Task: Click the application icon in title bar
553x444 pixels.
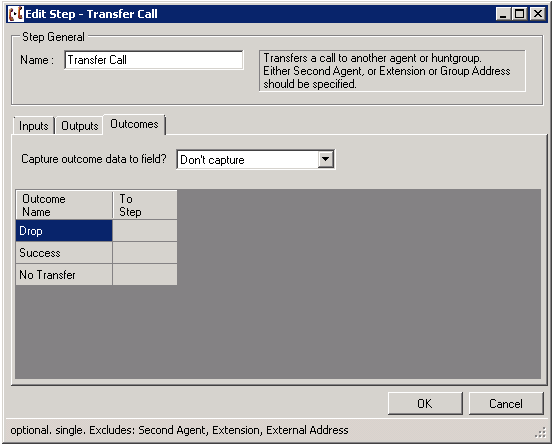Action: (x=16, y=14)
